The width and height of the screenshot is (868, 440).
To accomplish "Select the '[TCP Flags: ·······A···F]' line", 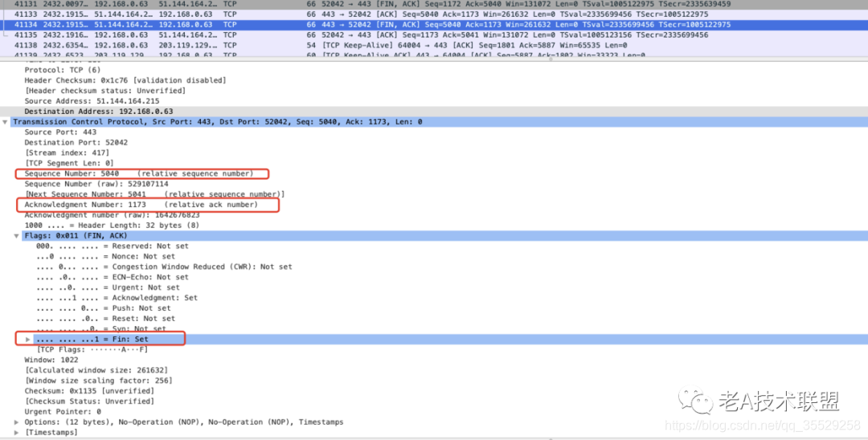I will (92, 350).
